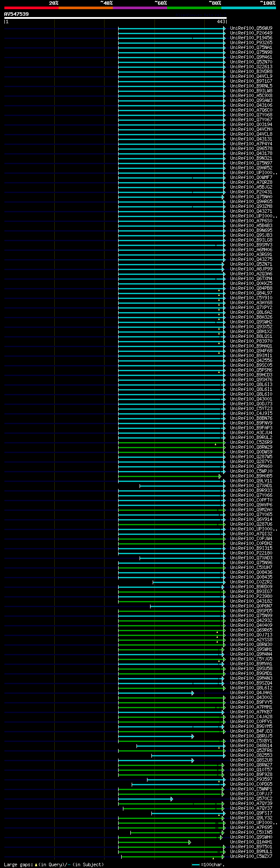The image size is (280, 868).
Task: Select hit label UniRef100_Q8RUJ5
Action: pyautogui.click(x=251, y=736)
